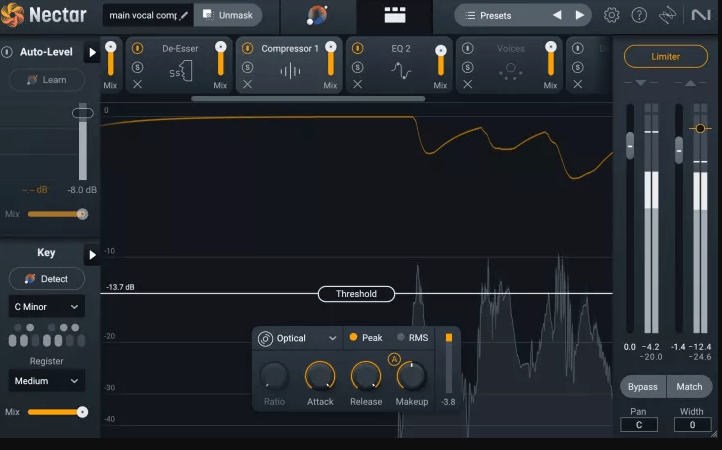Click the Threshold handle on the graph
This screenshot has width=722, height=450.
click(356, 294)
